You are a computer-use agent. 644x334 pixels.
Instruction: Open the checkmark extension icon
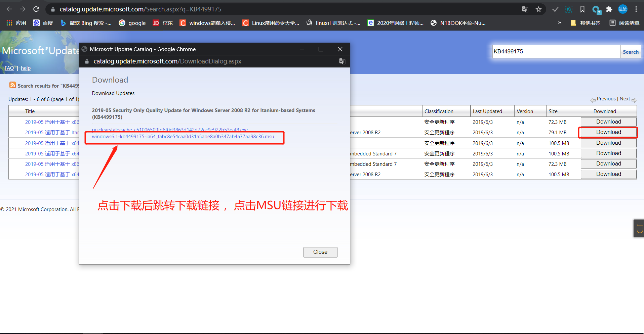555,9
